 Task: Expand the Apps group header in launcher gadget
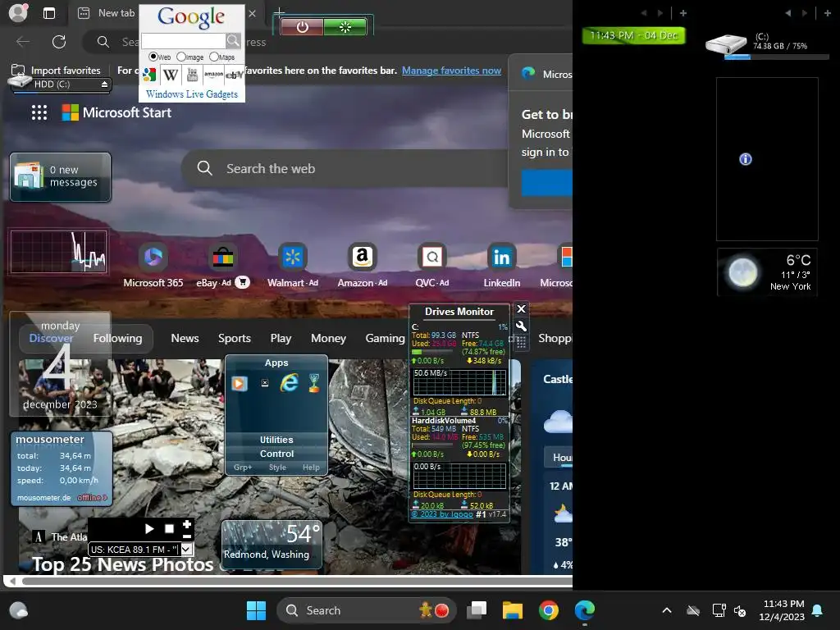tap(276, 363)
